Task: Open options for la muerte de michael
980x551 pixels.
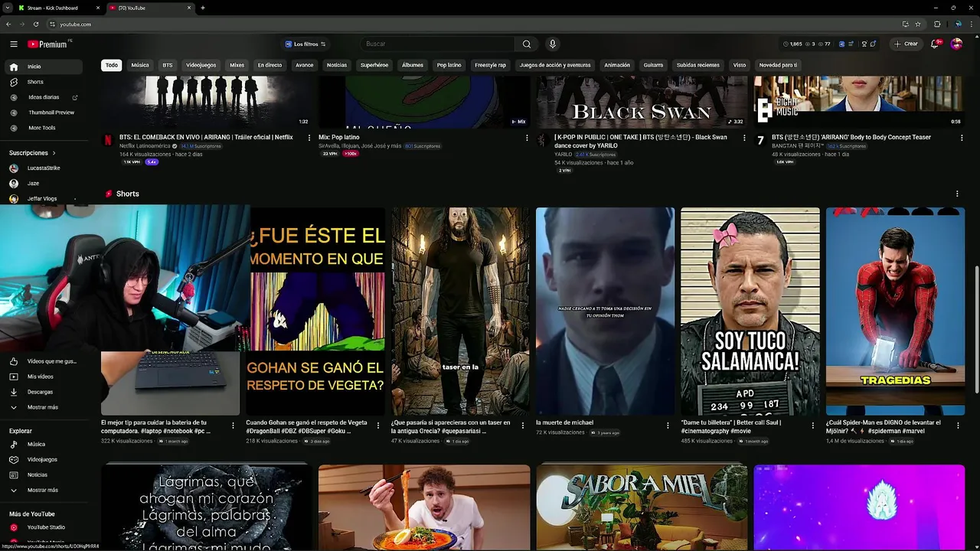Action: [668, 425]
